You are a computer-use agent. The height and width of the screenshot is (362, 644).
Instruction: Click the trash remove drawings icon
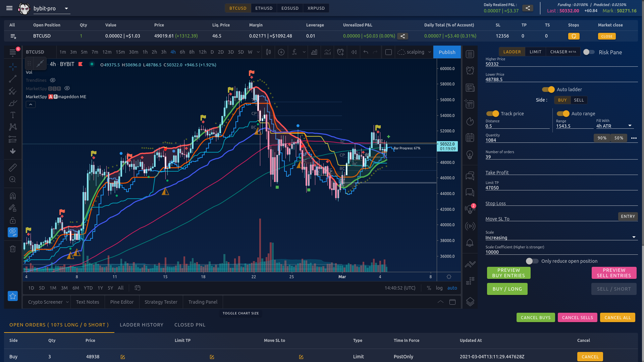coord(13,249)
